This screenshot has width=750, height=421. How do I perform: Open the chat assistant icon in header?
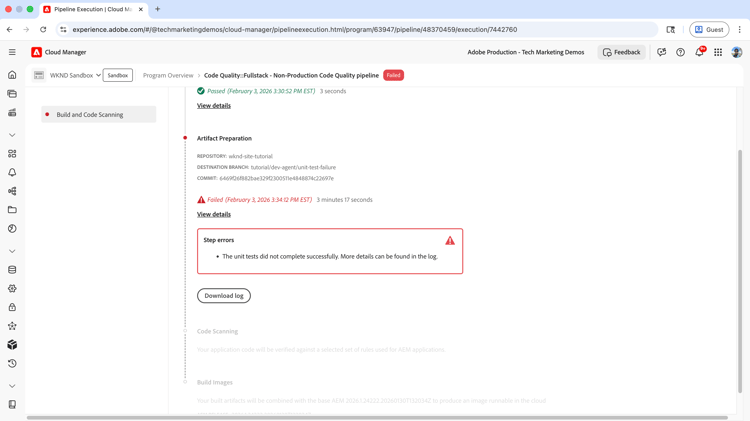pyautogui.click(x=662, y=52)
